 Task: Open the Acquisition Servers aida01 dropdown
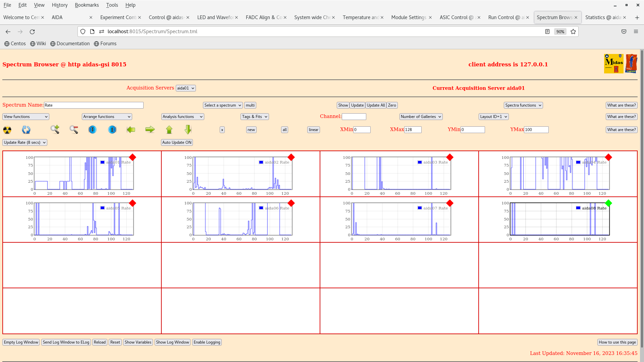(x=185, y=88)
